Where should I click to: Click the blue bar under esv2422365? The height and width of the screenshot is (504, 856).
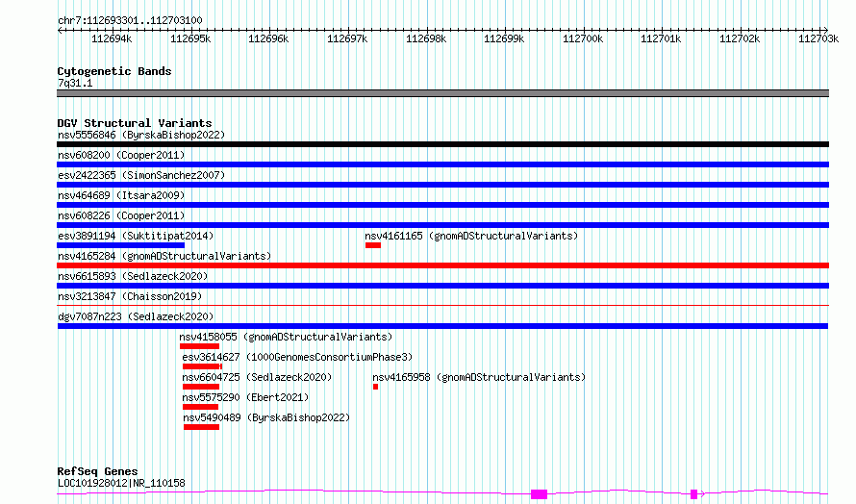coord(442,185)
